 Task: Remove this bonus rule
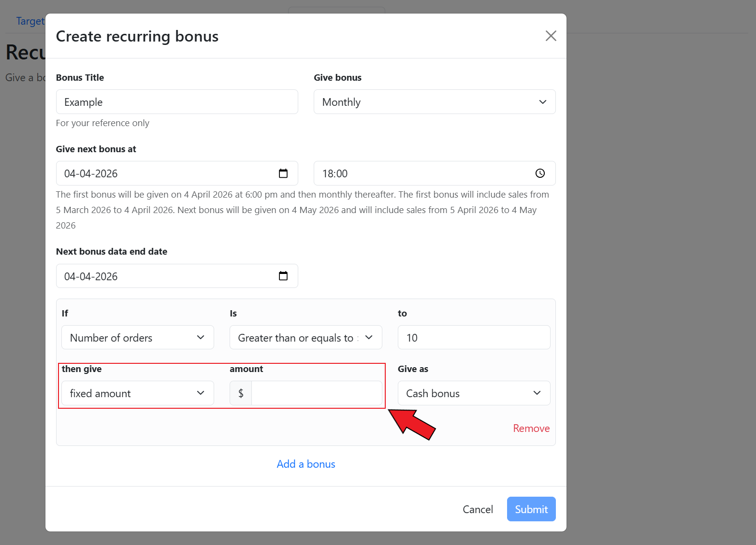click(531, 429)
